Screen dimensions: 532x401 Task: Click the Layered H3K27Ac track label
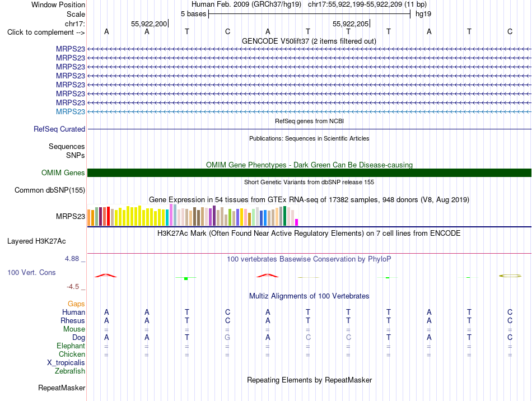click(x=36, y=241)
